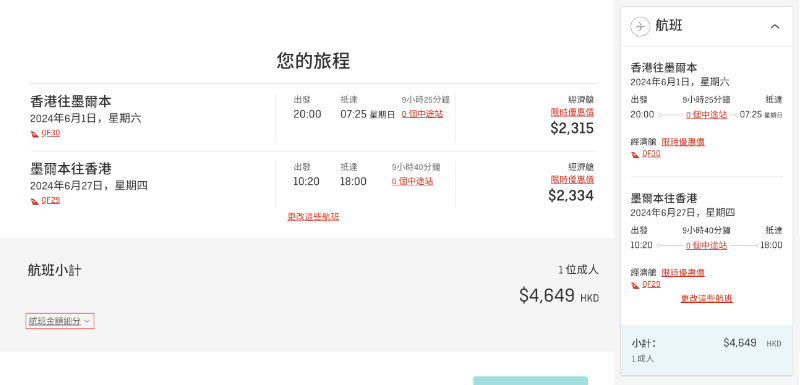Viewport: 800px width, 385px height.
Task: Open sidebar 限時優惠價 link for return flight
Action: (x=683, y=272)
